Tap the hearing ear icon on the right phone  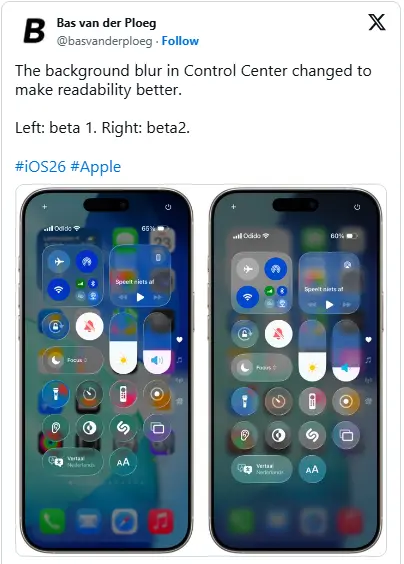(x=244, y=435)
